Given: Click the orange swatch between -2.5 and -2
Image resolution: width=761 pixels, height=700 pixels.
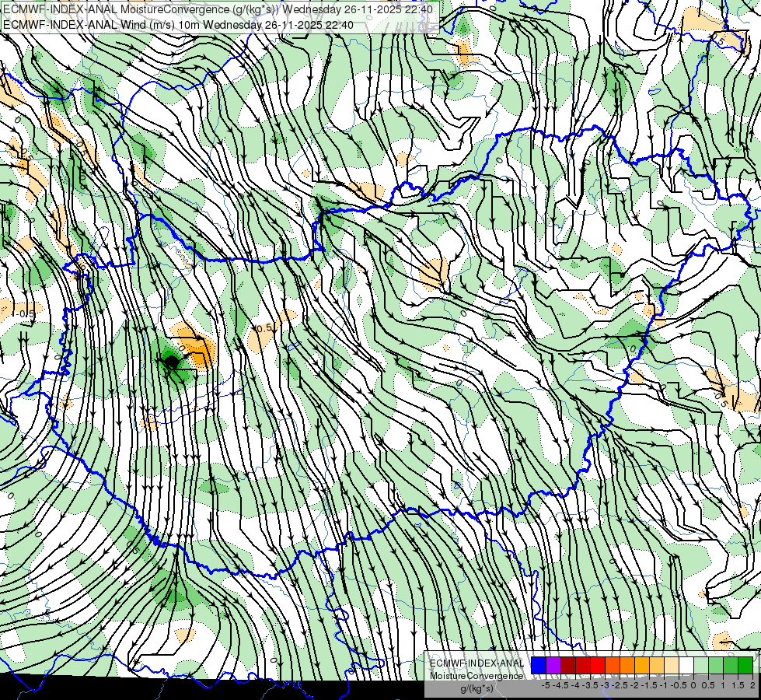Looking at the screenshot, I should (x=627, y=666).
